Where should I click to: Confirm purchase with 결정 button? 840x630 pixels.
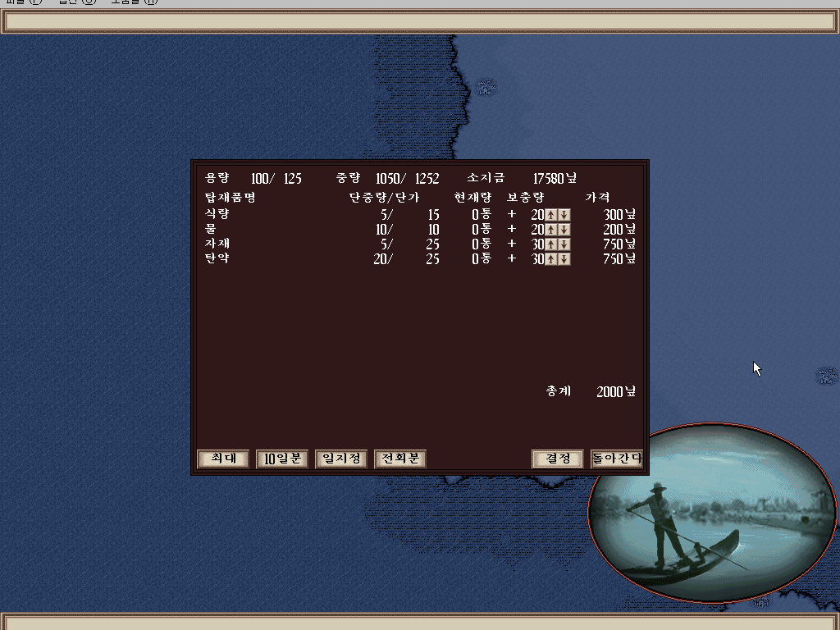click(x=558, y=459)
